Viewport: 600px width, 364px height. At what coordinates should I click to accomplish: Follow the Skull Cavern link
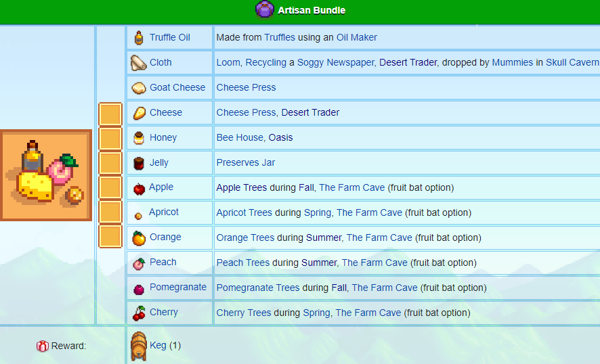click(x=573, y=62)
